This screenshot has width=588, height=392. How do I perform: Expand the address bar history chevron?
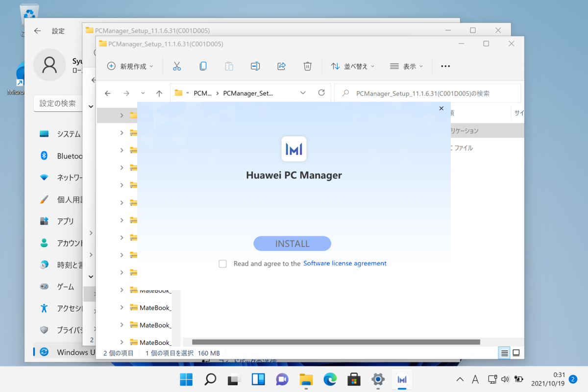pos(303,93)
